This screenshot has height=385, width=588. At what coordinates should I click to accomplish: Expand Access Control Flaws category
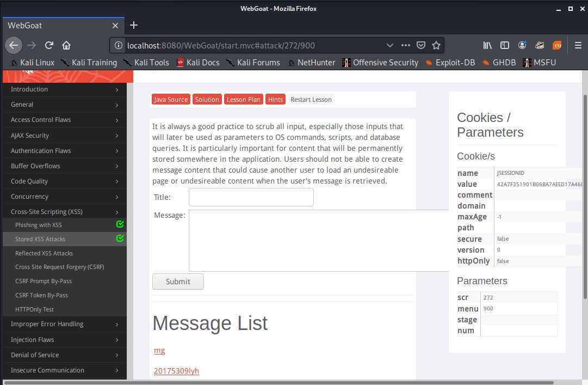pyautogui.click(x=65, y=120)
